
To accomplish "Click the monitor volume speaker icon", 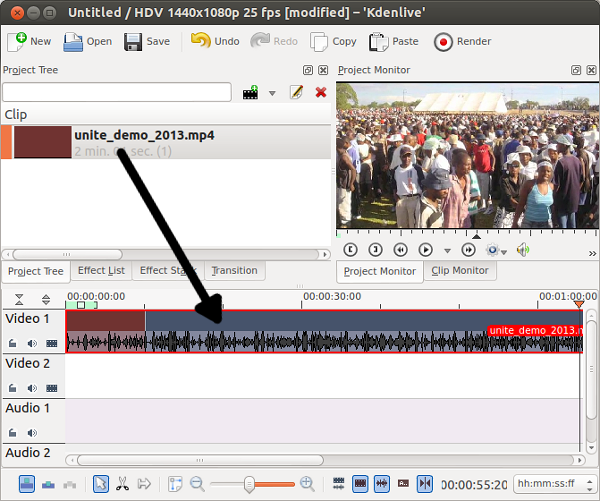I will 522,250.
